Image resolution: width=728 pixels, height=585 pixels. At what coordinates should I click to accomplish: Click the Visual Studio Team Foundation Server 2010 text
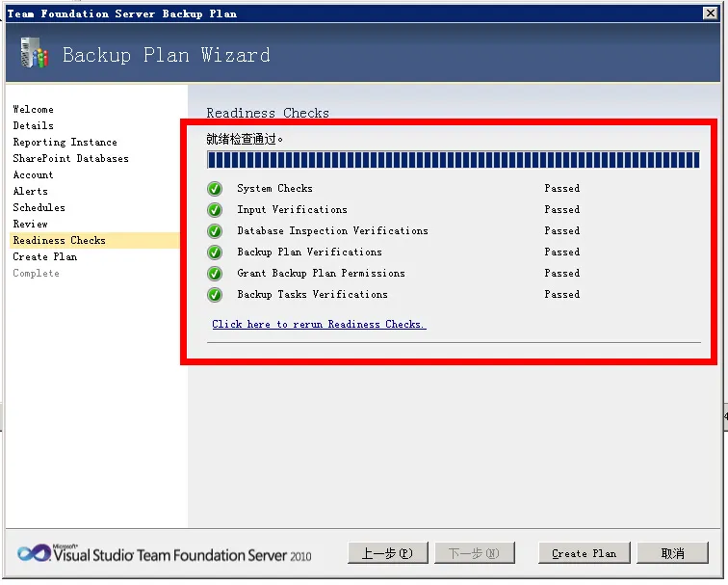[x=182, y=555]
